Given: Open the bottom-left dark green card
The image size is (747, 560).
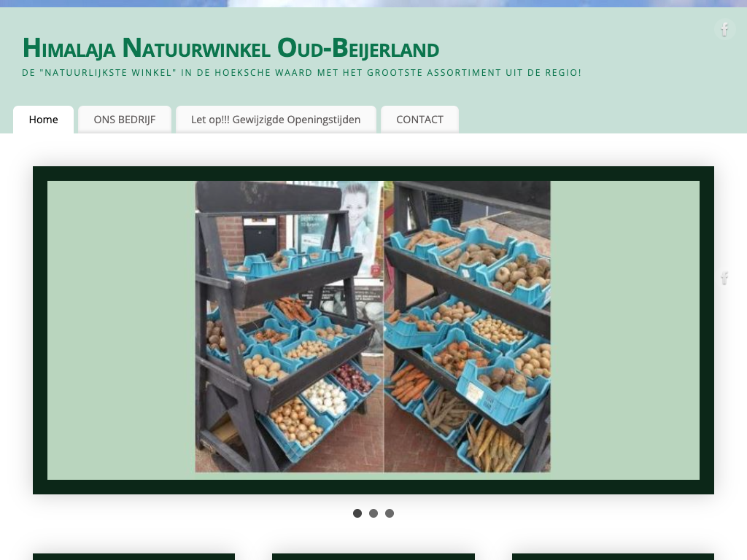Looking at the screenshot, I should [x=133, y=556].
